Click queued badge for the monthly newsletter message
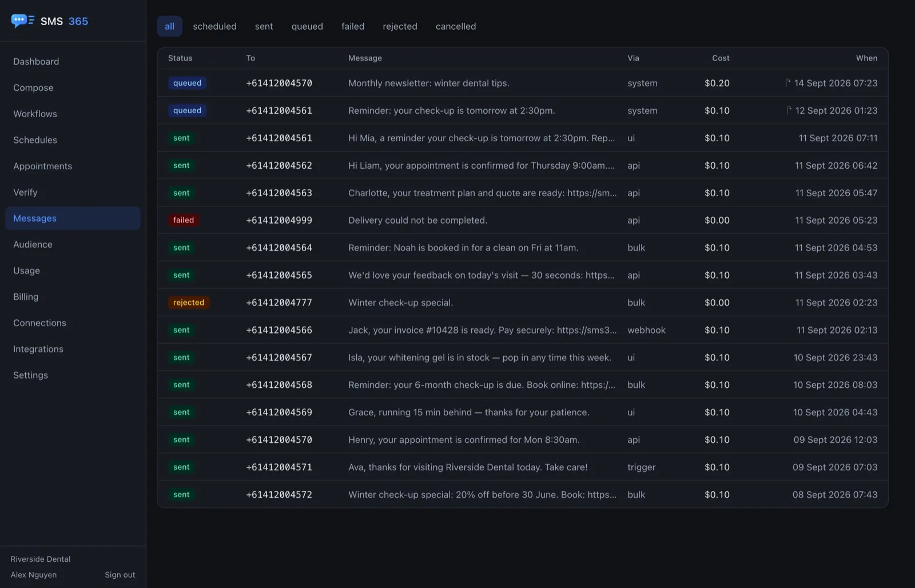915x588 pixels. pos(187,83)
